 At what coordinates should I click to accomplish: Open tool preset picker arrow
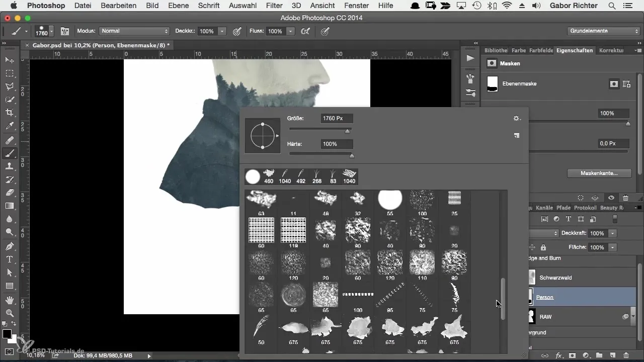26,31
